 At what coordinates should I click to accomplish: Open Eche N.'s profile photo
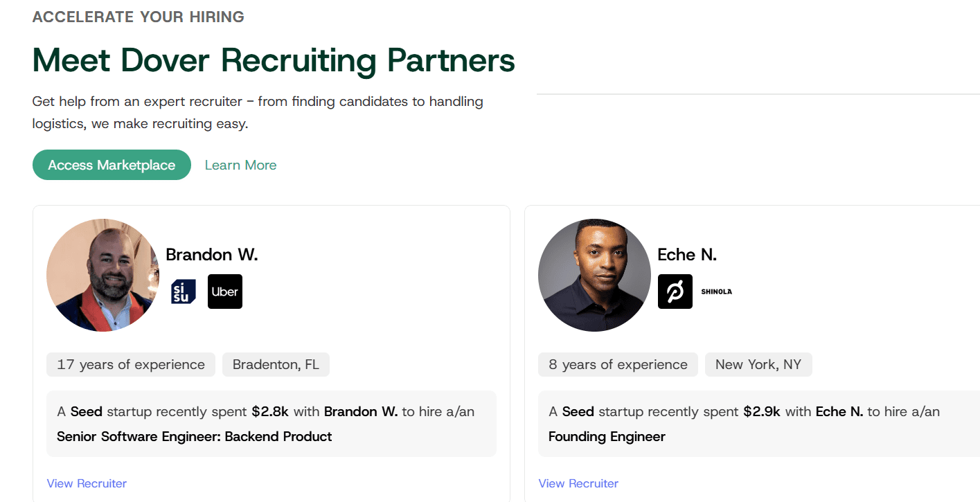coord(594,275)
